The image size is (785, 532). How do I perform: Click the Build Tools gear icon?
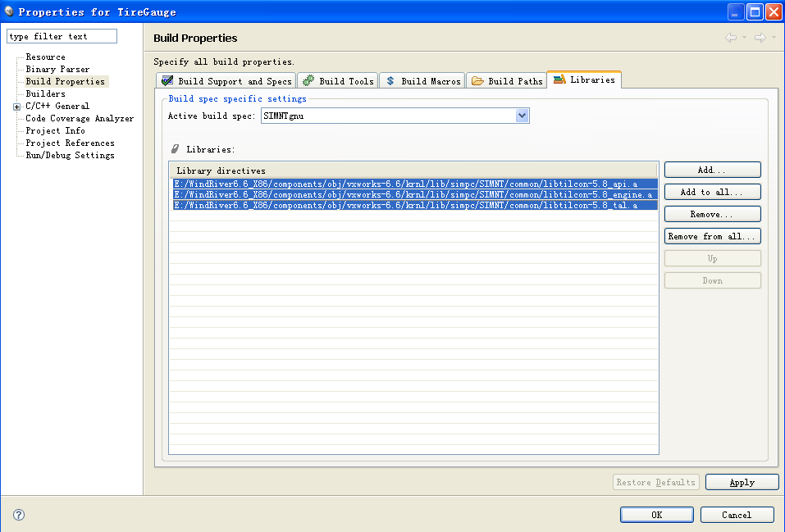click(x=308, y=80)
